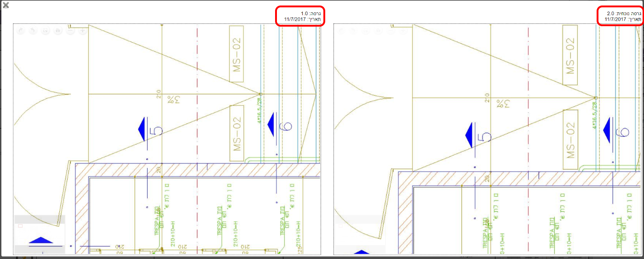Toggle full-screen in the version 2.0 viewer
The height and width of the screenshot is (259, 644).
click(366, 31)
